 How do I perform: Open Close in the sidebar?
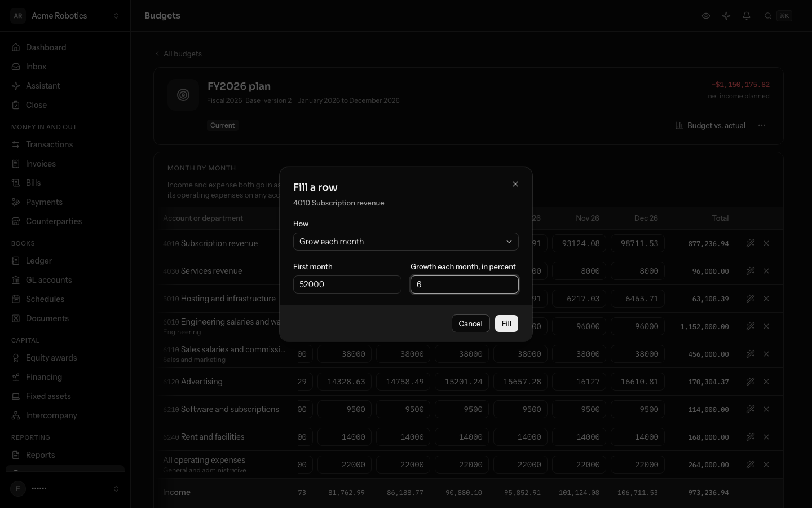65,105
